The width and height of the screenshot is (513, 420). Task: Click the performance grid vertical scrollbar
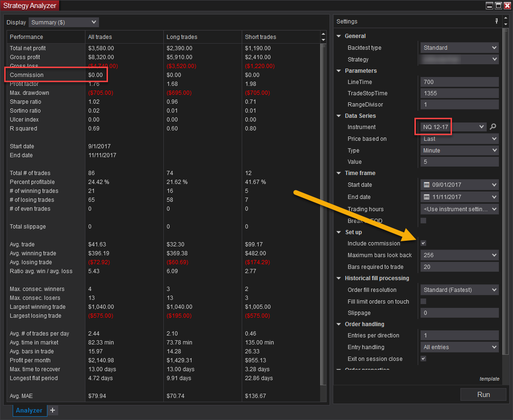[323, 214]
